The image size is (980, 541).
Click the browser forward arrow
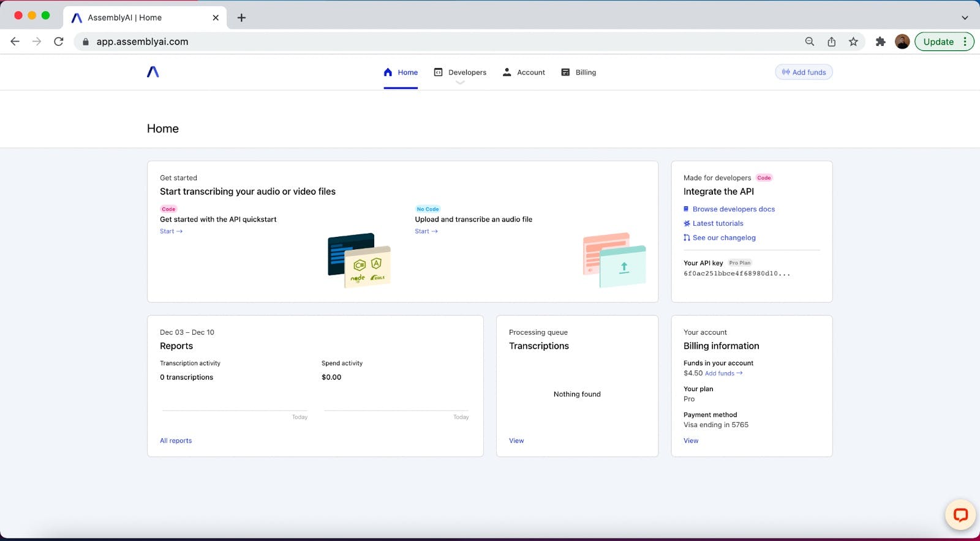coord(37,42)
